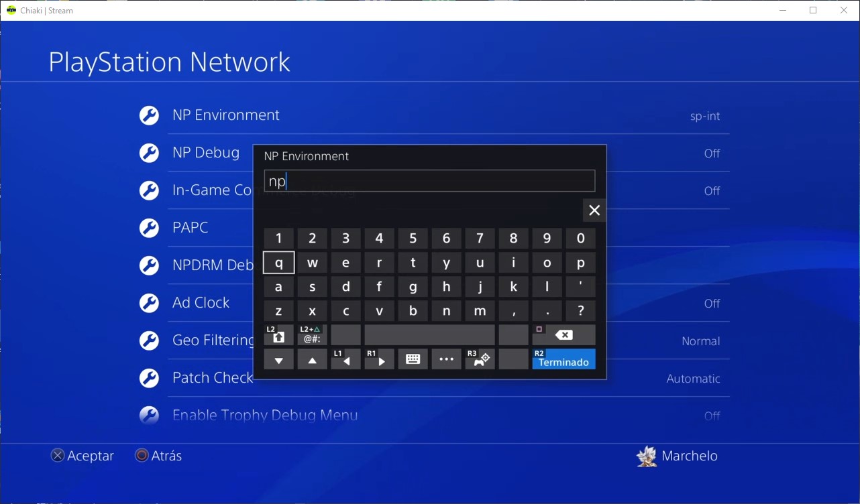
Task: Click the Off value on Ad Clock row
Action: 712,304
